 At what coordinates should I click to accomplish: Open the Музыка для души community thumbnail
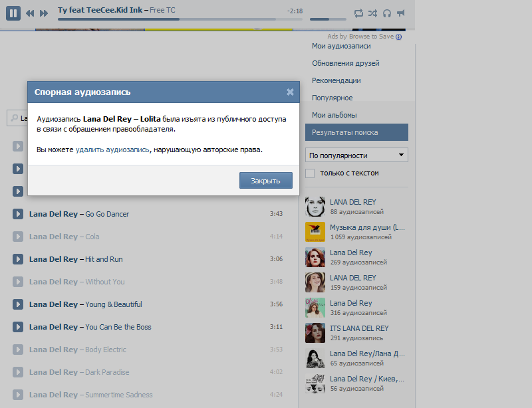[315, 231]
